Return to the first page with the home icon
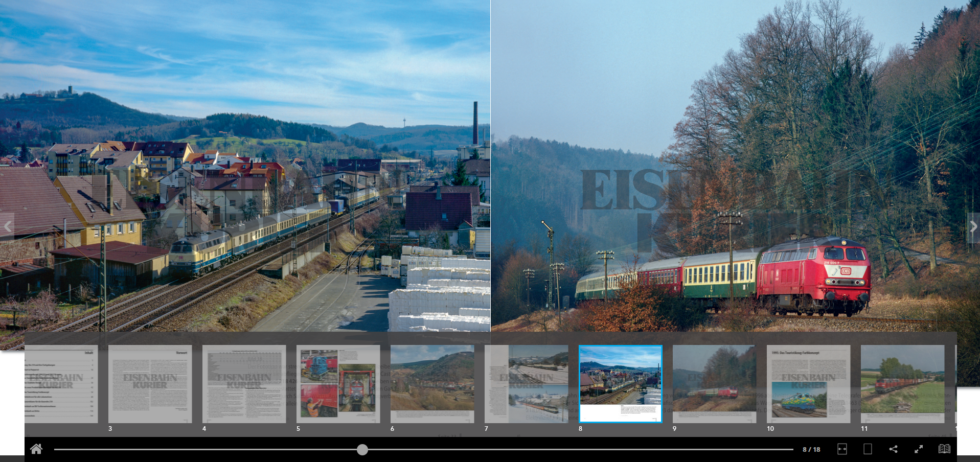The image size is (980, 462). coord(36,449)
